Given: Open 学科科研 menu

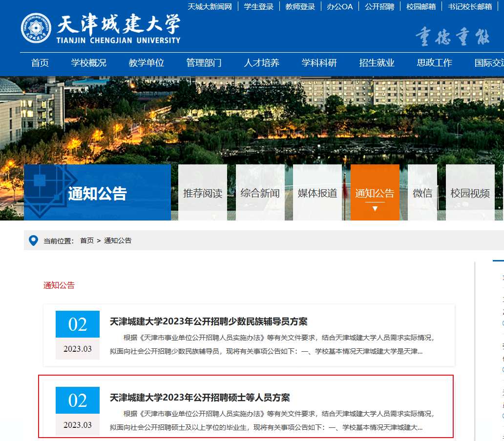Looking at the screenshot, I should [x=319, y=62].
